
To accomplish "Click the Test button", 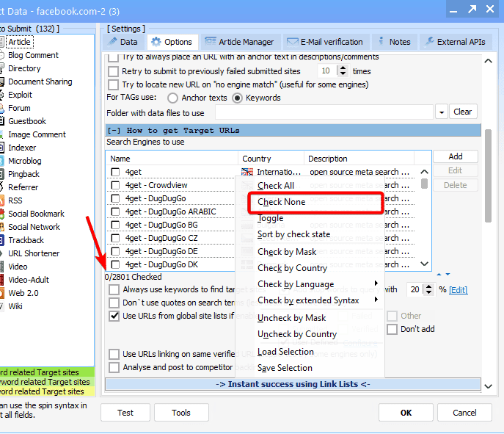I will click(125, 413).
